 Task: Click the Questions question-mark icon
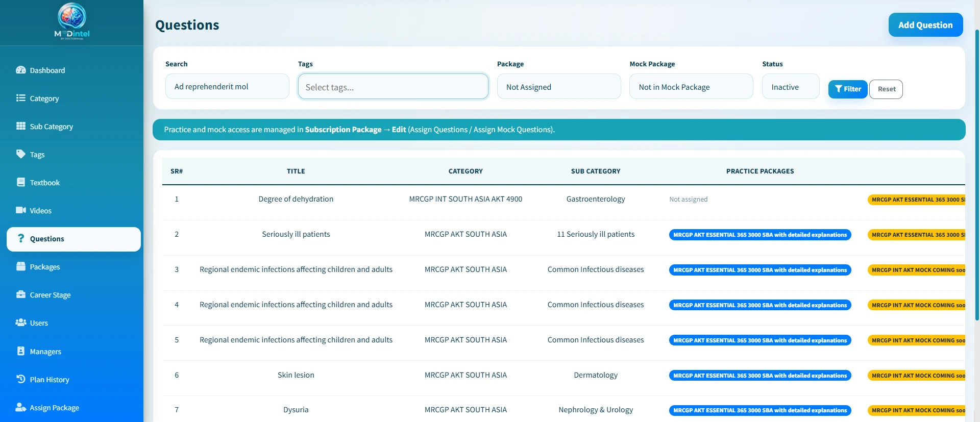(21, 238)
